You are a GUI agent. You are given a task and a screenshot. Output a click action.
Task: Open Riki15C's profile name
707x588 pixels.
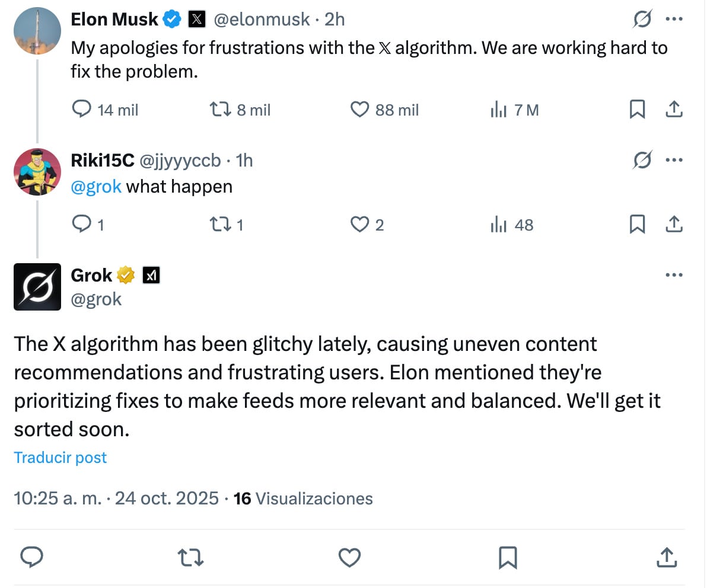[x=102, y=160]
